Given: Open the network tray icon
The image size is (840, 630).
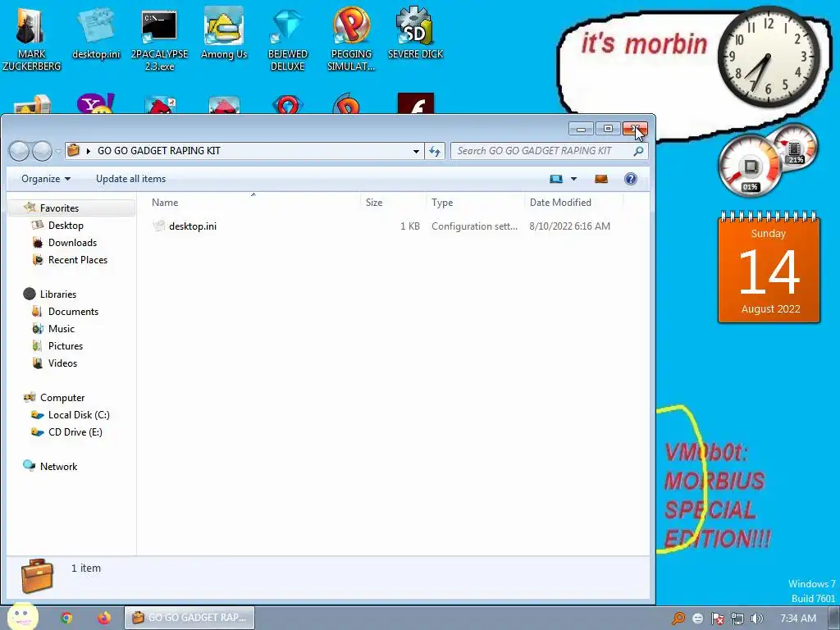Looking at the screenshot, I should (x=737, y=619).
